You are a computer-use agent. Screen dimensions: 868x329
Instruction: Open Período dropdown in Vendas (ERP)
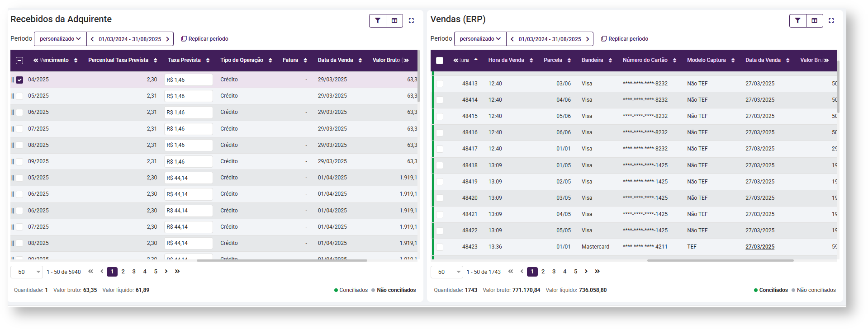click(x=480, y=39)
